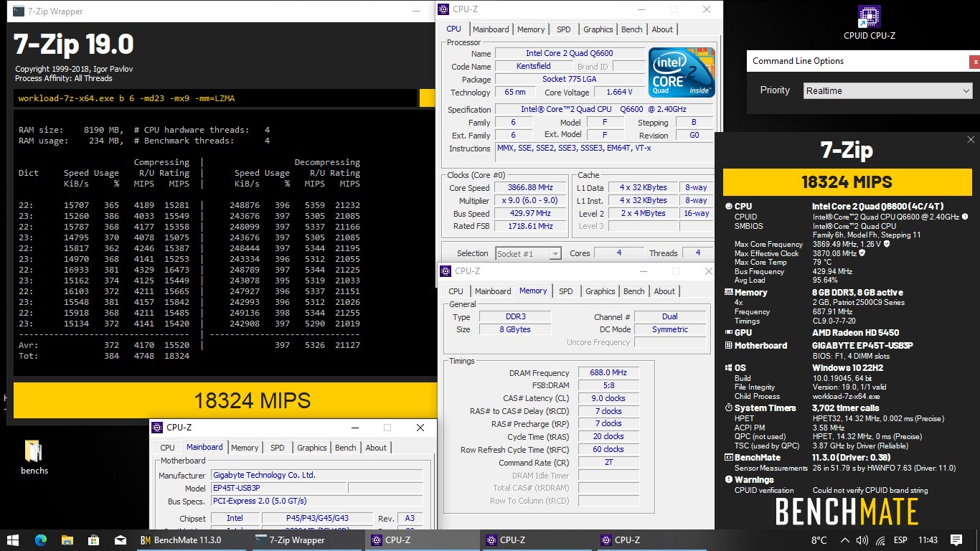Open Microsoft Store from taskbar
This screenshot has height=551, width=980.
(x=93, y=540)
